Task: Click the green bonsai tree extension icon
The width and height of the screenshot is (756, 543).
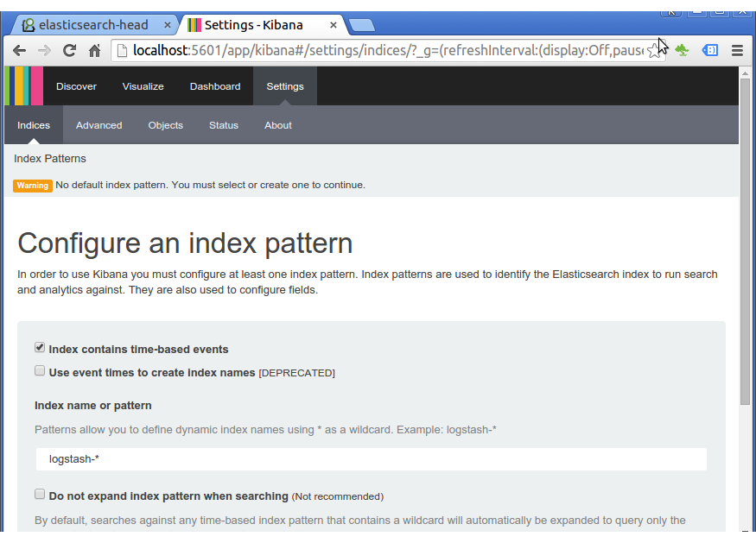Action: click(x=683, y=50)
